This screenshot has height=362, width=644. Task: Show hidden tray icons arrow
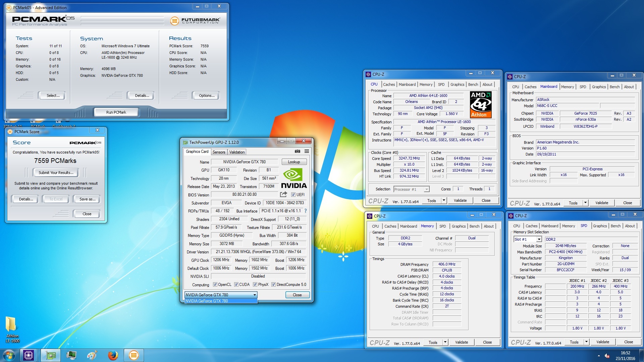[x=599, y=356]
